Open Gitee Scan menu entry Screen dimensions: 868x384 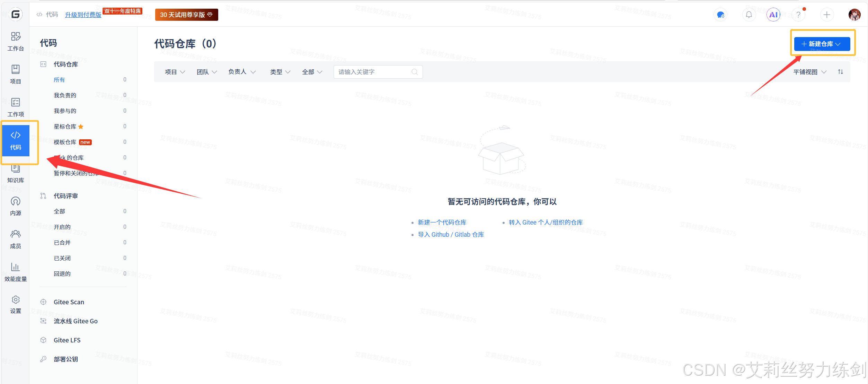[x=69, y=302]
